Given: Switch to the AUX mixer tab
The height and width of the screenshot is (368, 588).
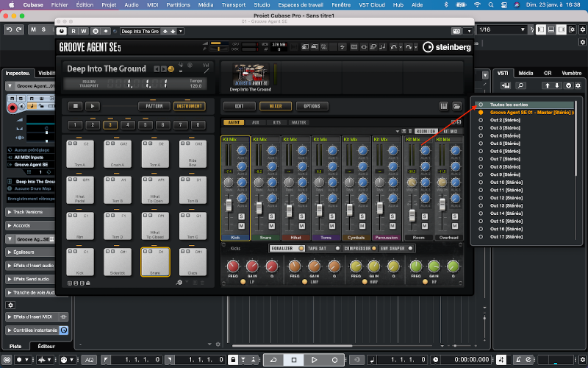Looking at the screenshot, I should (255, 122).
